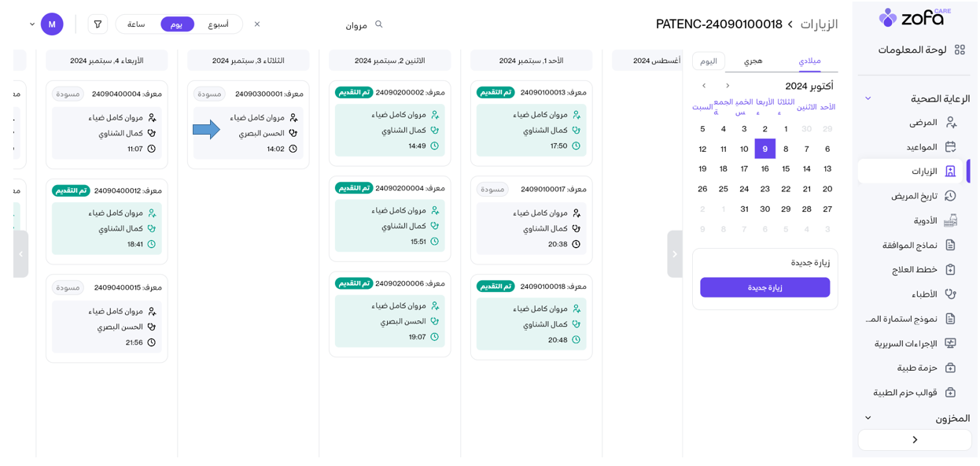The height and width of the screenshot is (466, 980).
Task: Open the M user avatar menu
Action: [52, 24]
